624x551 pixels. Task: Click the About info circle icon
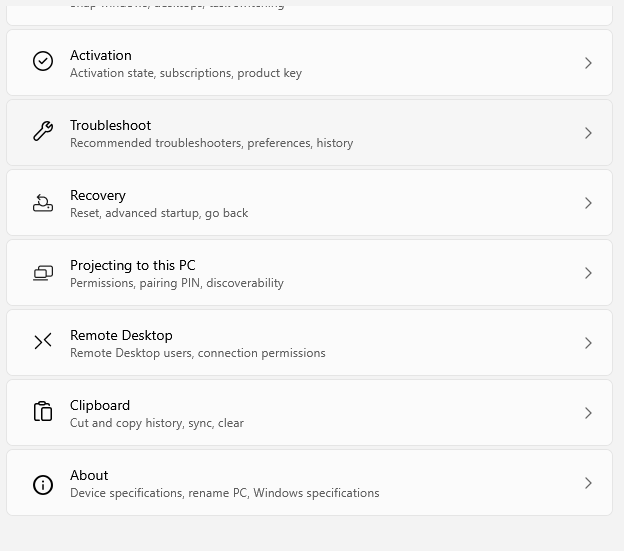point(43,485)
